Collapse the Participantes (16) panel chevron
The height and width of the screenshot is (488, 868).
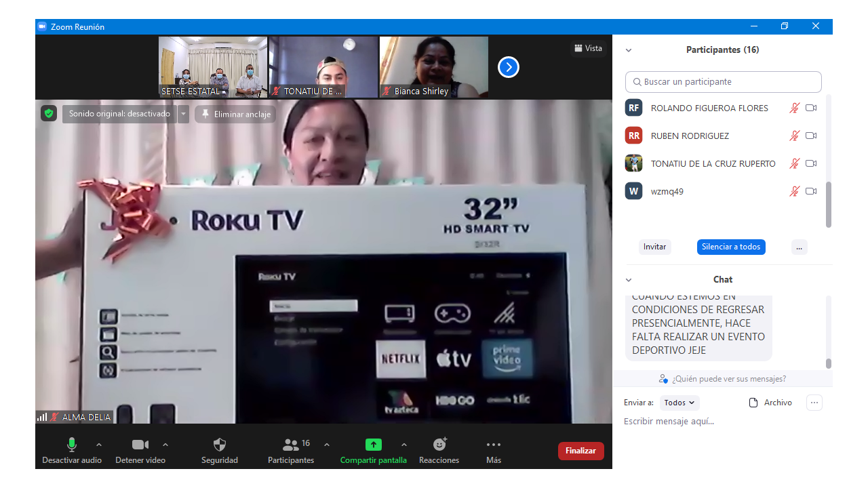pyautogui.click(x=629, y=50)
